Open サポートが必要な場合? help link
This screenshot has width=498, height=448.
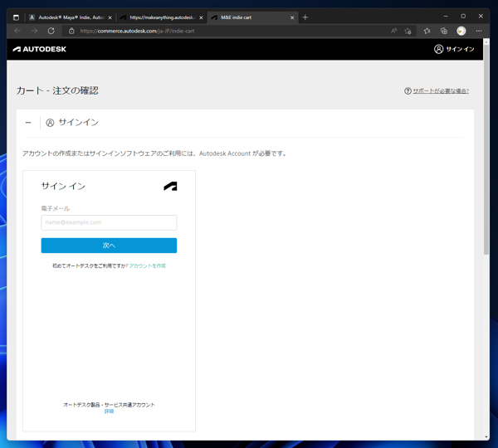pyautogui.click(x=441, y=91)
